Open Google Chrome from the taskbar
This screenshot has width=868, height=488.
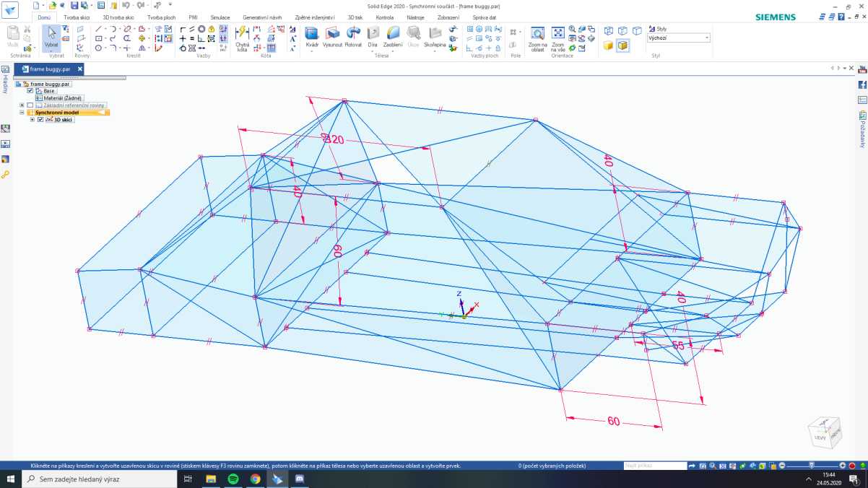[x=256, y=479]
